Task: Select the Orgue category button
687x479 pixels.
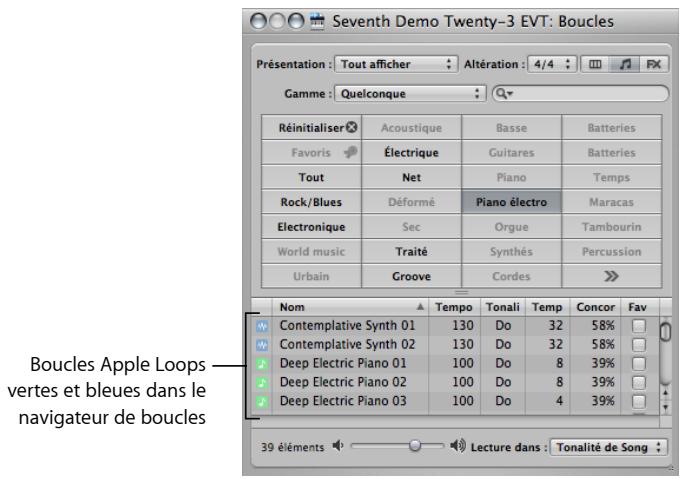Action: (511, 227)
